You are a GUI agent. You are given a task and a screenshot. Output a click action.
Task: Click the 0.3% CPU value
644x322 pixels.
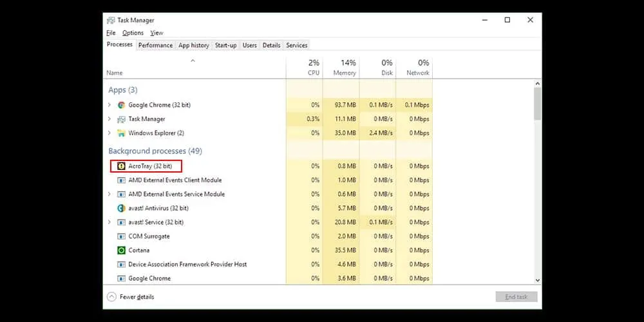313,119
